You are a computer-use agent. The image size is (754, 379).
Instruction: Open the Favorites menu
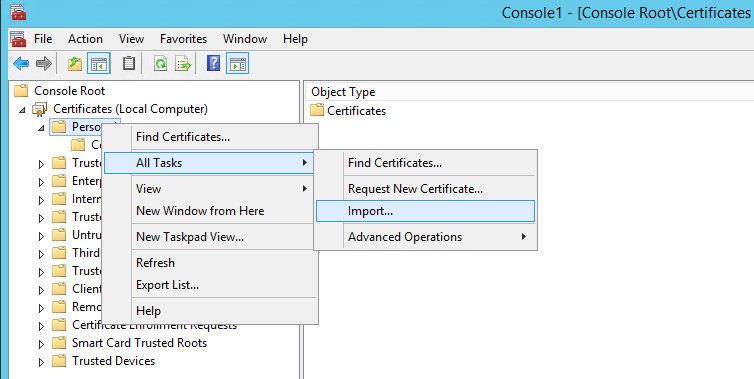[x=183, y=38]
